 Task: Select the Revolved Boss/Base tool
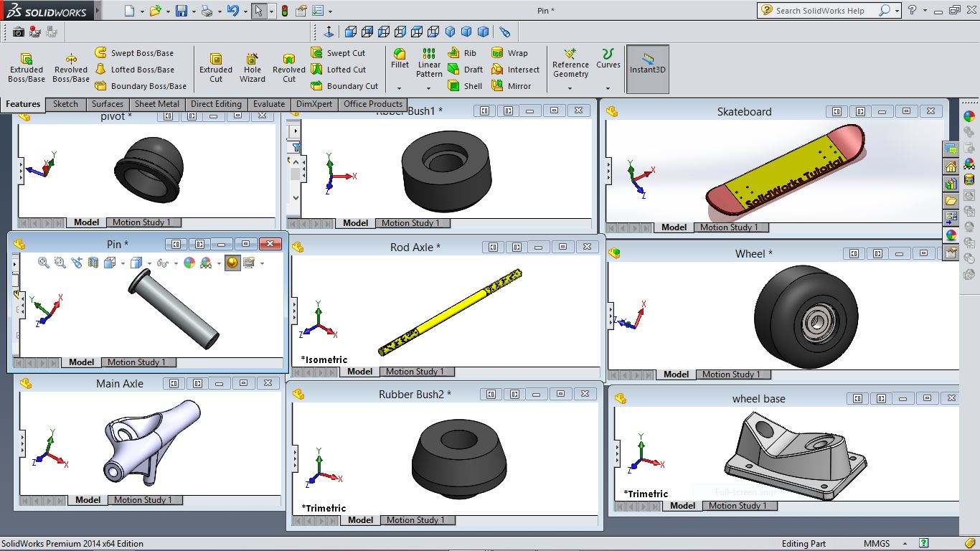(x=71, y=67)
